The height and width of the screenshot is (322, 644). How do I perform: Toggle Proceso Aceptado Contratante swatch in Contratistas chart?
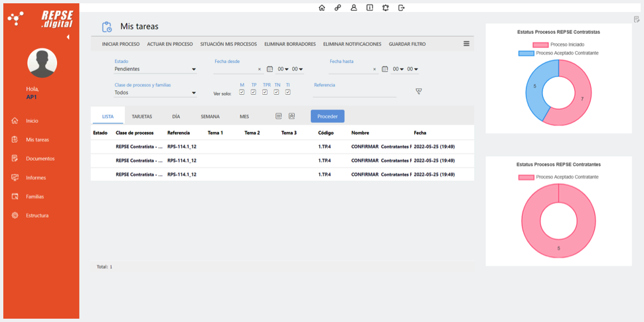click(x=526, y=53)
